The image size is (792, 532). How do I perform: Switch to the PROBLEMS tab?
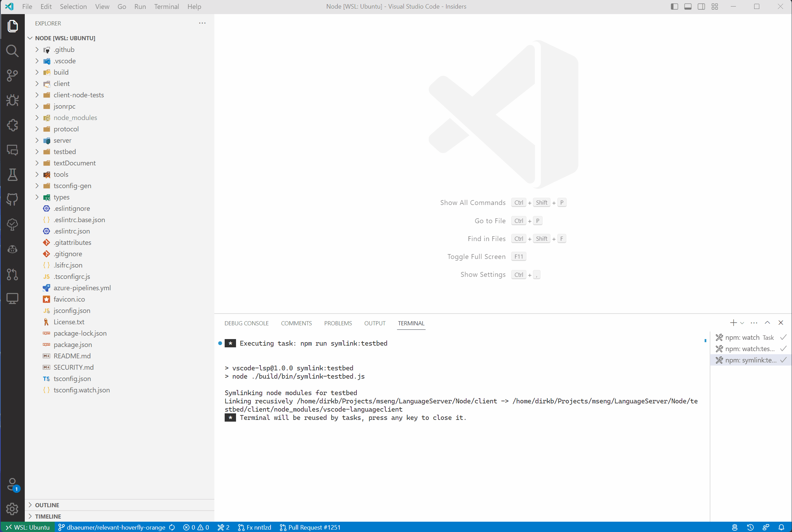(x=338, y=323)
